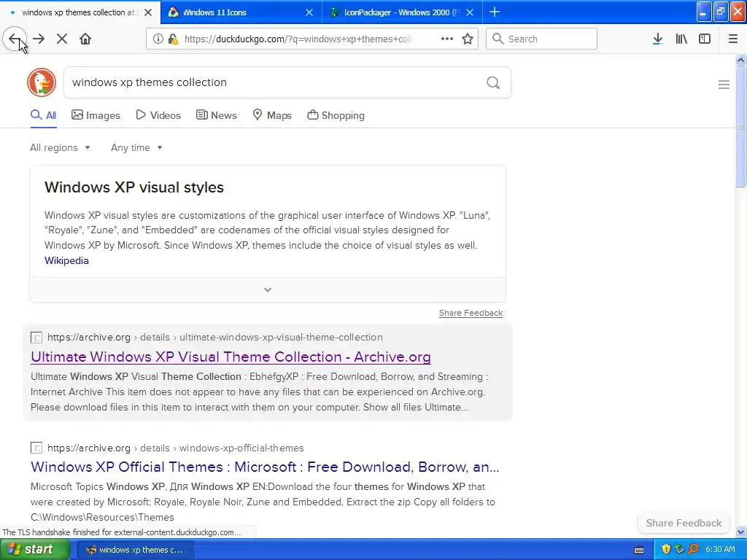Show Maps search results
This screenshot has width=747, height=560.
[272, 115]
